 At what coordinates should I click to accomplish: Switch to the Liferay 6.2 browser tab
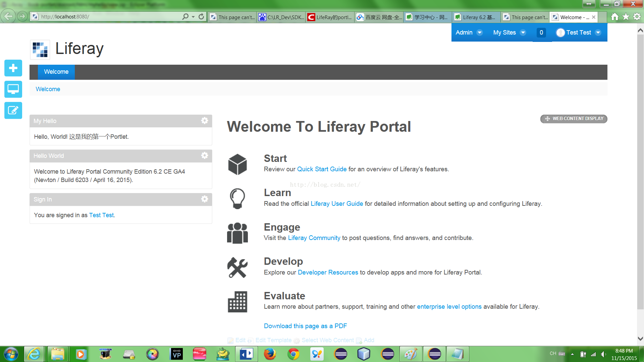(x=476, y=17)
